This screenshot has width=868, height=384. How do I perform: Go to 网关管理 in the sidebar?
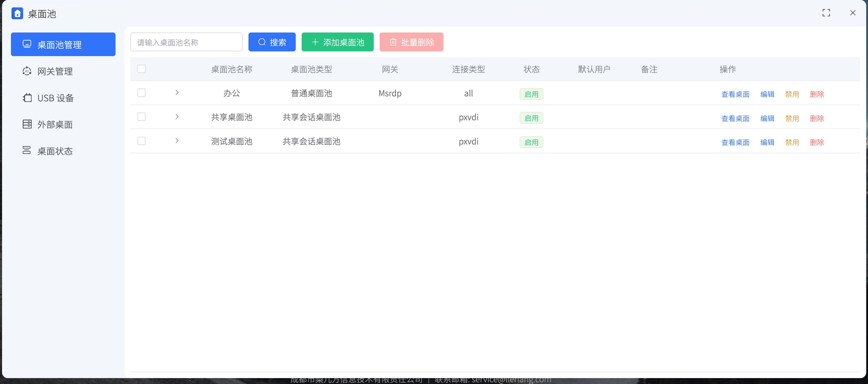coord(63,71)
